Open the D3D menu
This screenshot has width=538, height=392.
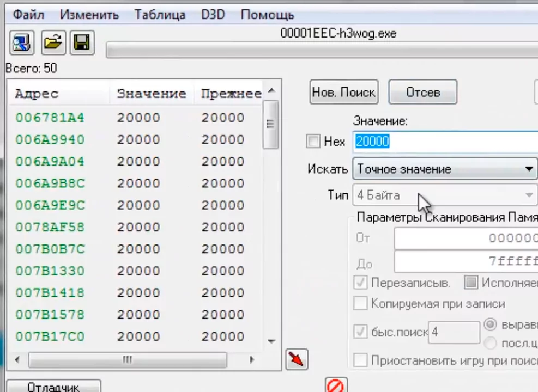213,15
